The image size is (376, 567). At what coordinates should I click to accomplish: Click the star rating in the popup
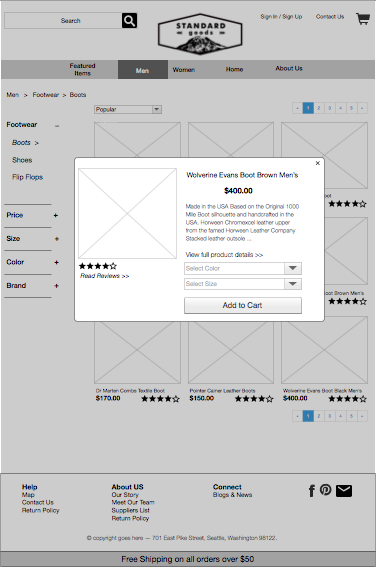click(98, 266)
